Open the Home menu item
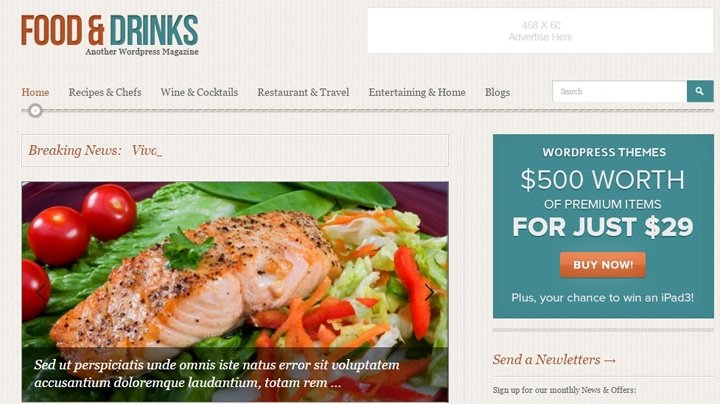The width and height of the screenshot is (720, 404). [35, 92]
